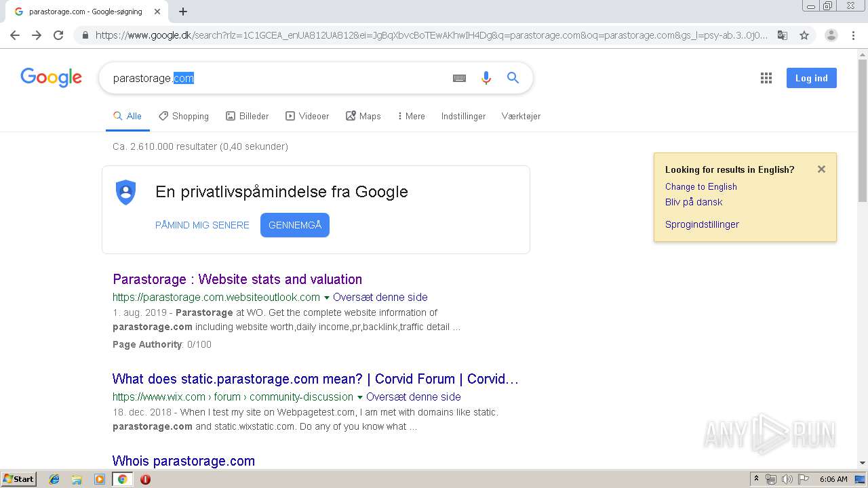Expand dropdown arrow beside wix.com forum URL
868x488 pixels.
[360, 397]
